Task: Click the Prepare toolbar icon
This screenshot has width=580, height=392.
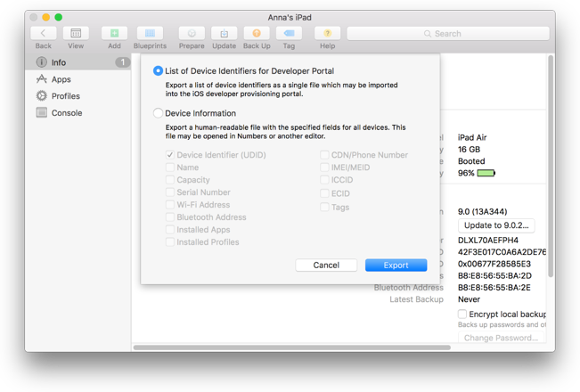Action: [x=192, y=33]
